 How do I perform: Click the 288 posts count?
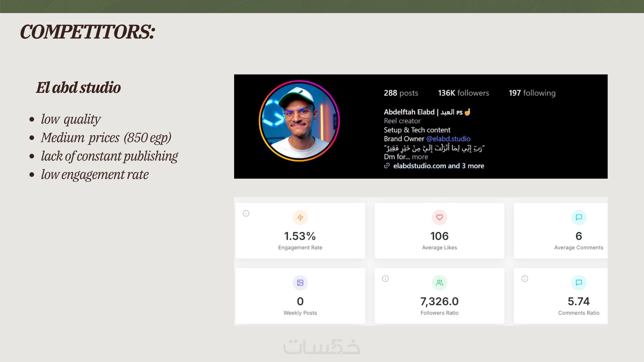401,93
